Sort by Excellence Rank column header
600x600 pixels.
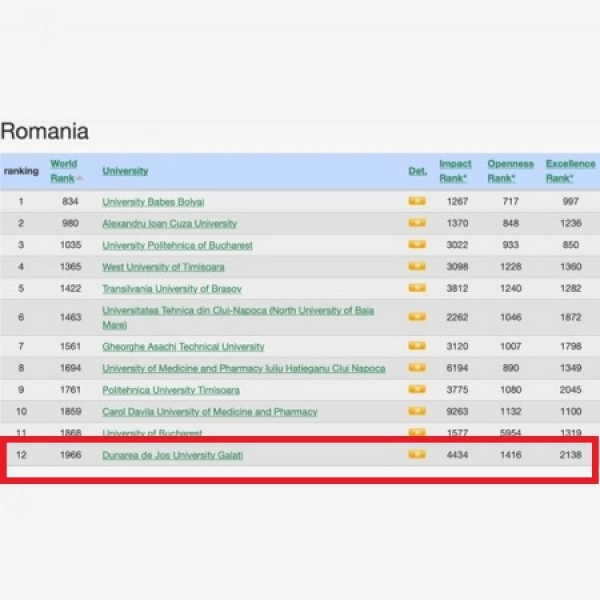pyautogui.click(x=570, y=170)
